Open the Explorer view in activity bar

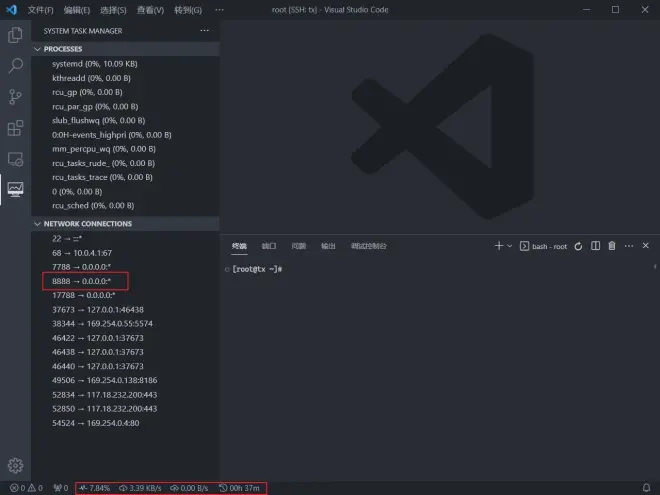tap(15, 35)
